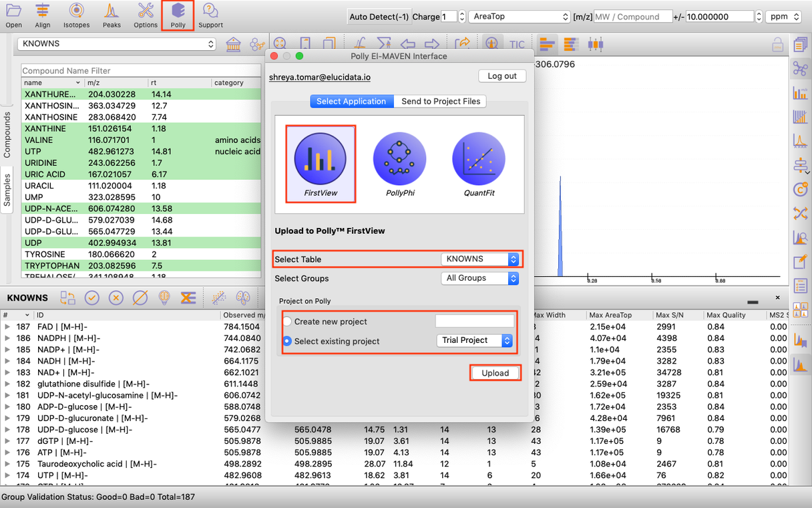Image resolution: width=812 pixels, height=508 pixels.
Task: Expand row 183 NAD+ | [M-H]-
Action: 8,372
